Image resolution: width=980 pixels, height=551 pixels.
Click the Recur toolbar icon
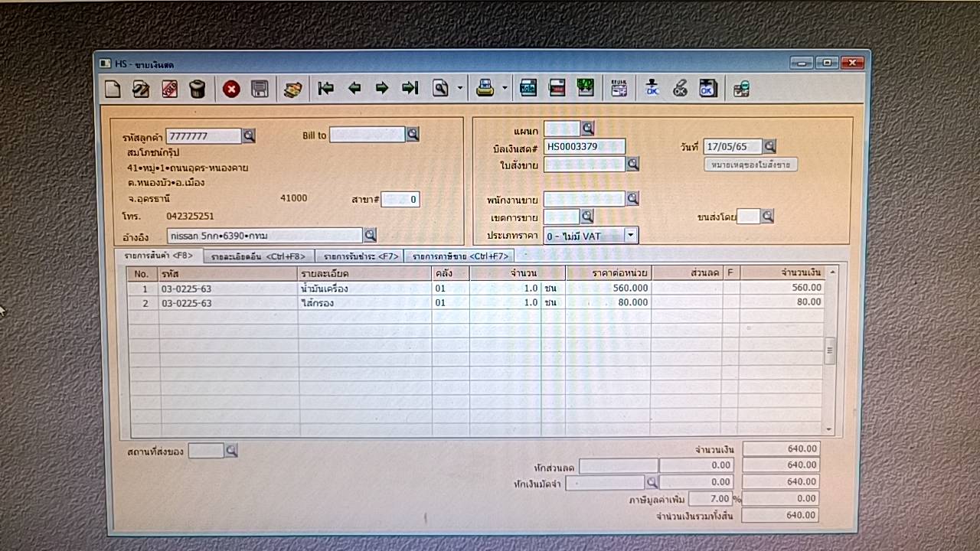coord(619,89)
